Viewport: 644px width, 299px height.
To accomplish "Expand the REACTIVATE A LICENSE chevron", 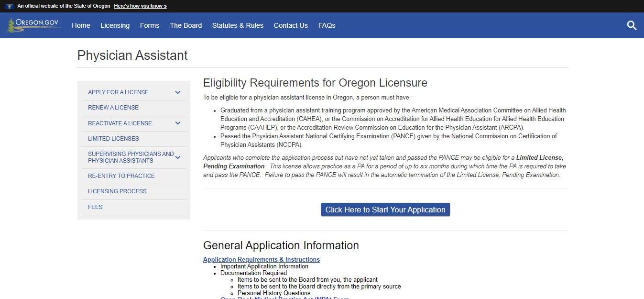I will (x=177, y=123).
